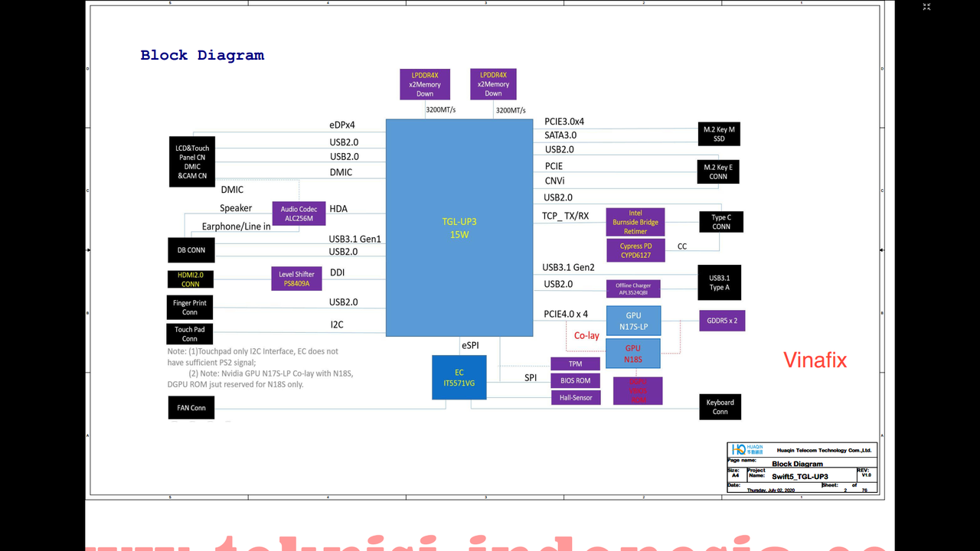Click the 'CC' line label

click(x=682, y=246)
